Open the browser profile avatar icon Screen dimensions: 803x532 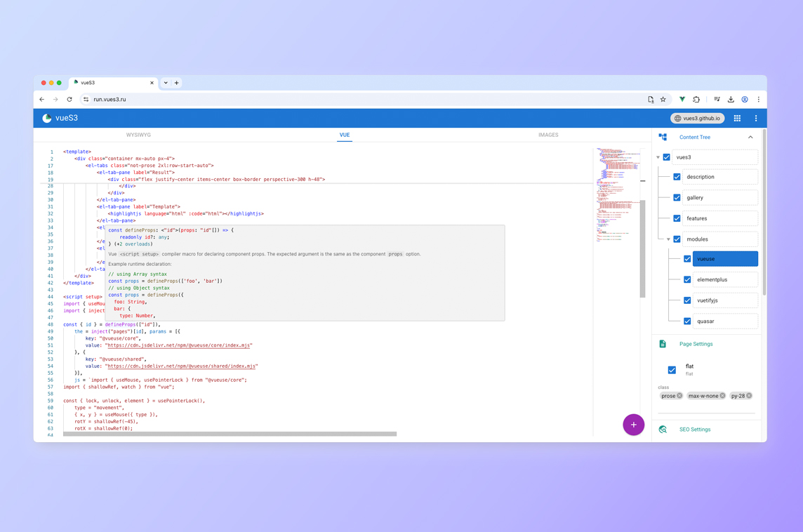click(745, 100)
